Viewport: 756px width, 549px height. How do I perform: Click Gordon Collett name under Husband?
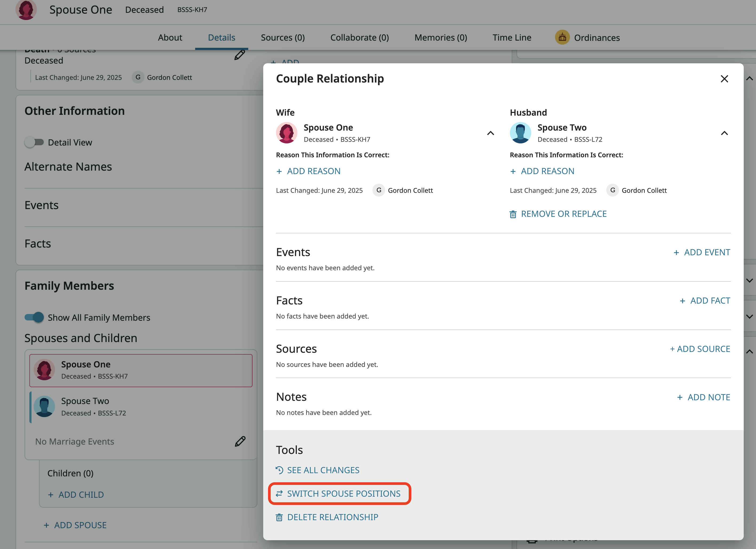pyautogui.click(x=644, y=190)
